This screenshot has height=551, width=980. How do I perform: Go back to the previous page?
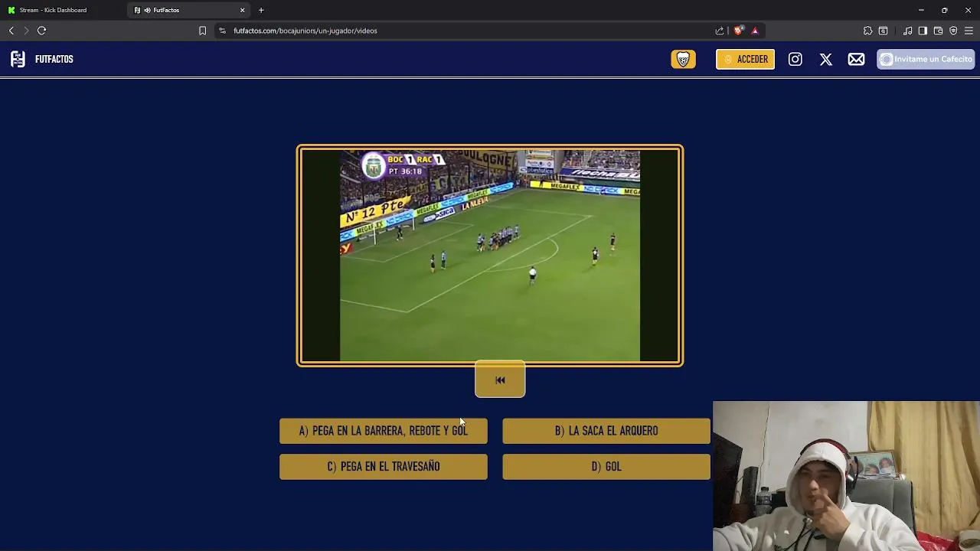[11, 31]
